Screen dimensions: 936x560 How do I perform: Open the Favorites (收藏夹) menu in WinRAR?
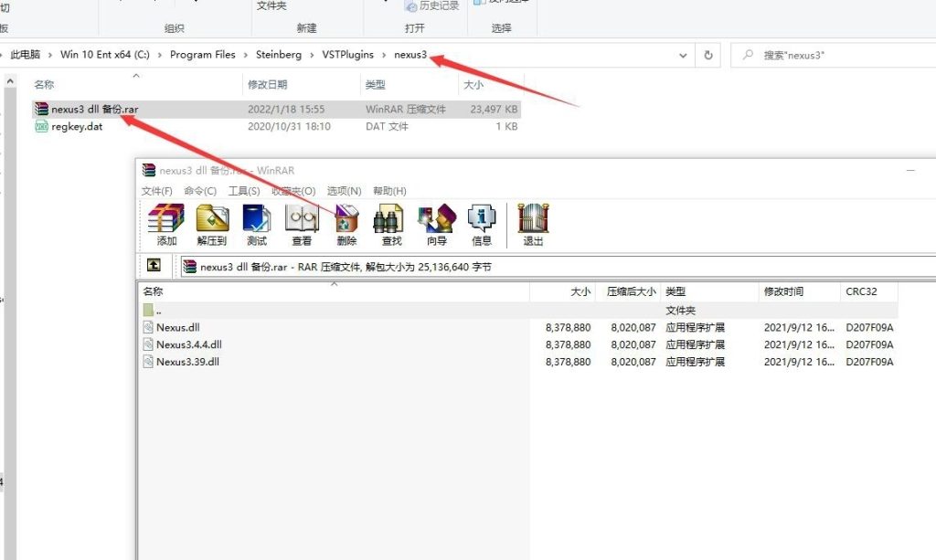click(293, 191)
